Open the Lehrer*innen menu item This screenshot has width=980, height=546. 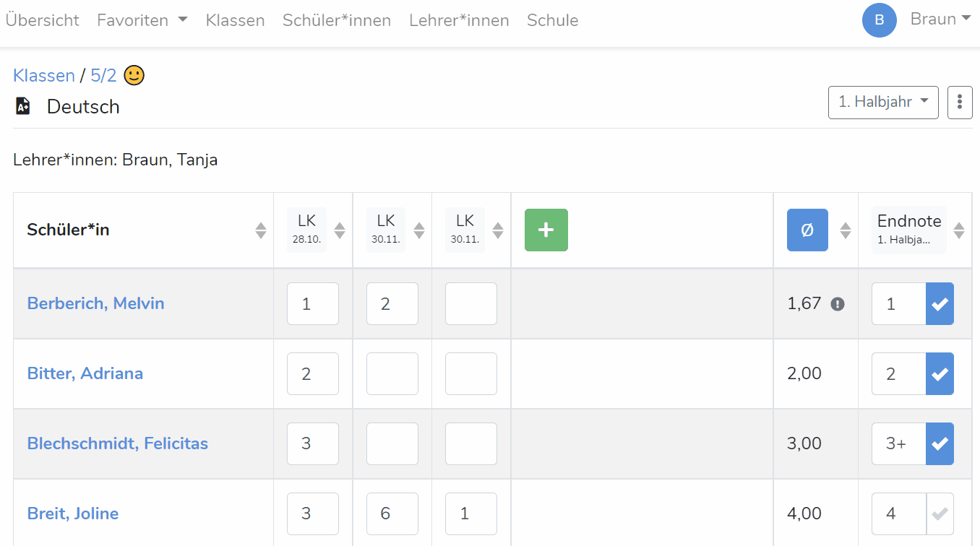pyautogui.click(x=459, y=20)
